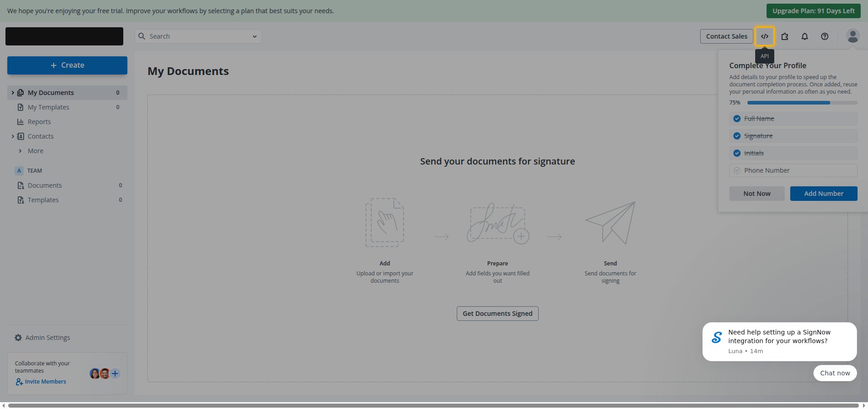Click the TEAM letter A badge
This screenshot has width=868, height=409.
(19, 171)
